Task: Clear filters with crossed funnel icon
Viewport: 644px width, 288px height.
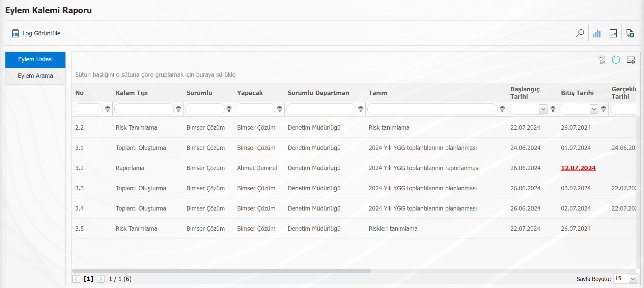Action: click(x=601, y=60)
